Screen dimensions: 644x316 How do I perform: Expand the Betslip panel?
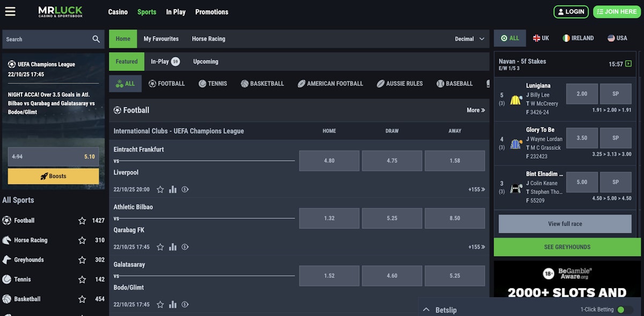[x=427, y=310]
